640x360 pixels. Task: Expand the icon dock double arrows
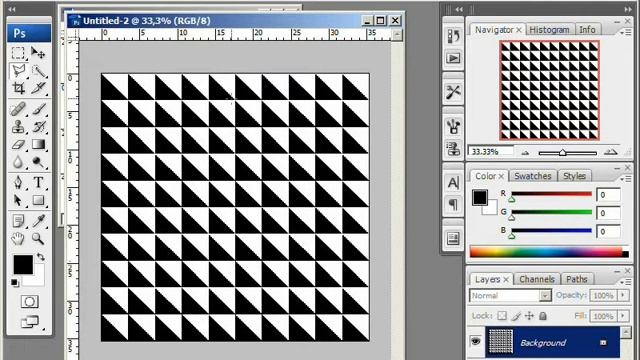459,9
